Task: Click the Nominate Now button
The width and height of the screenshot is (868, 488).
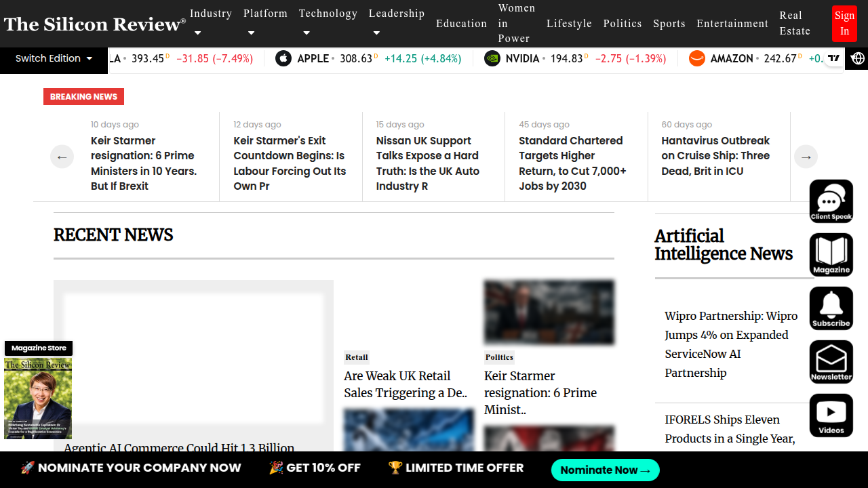Action: [605, 470]
